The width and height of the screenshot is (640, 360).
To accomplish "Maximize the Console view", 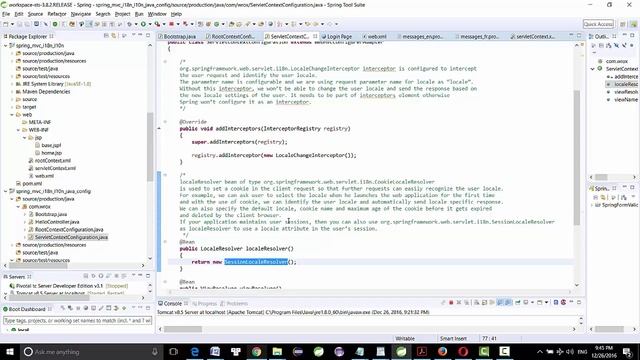I will (x=579, y=303).
